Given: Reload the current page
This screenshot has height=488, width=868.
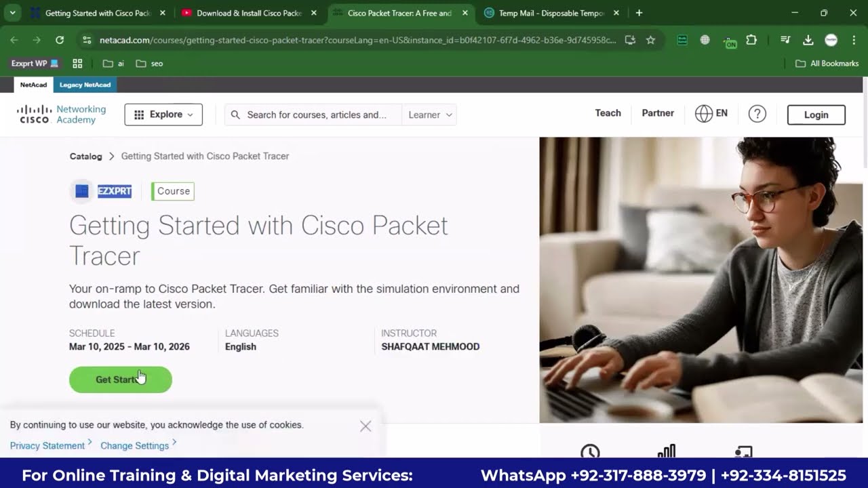Looking at the screenshot, I should [x=60, y=40].
